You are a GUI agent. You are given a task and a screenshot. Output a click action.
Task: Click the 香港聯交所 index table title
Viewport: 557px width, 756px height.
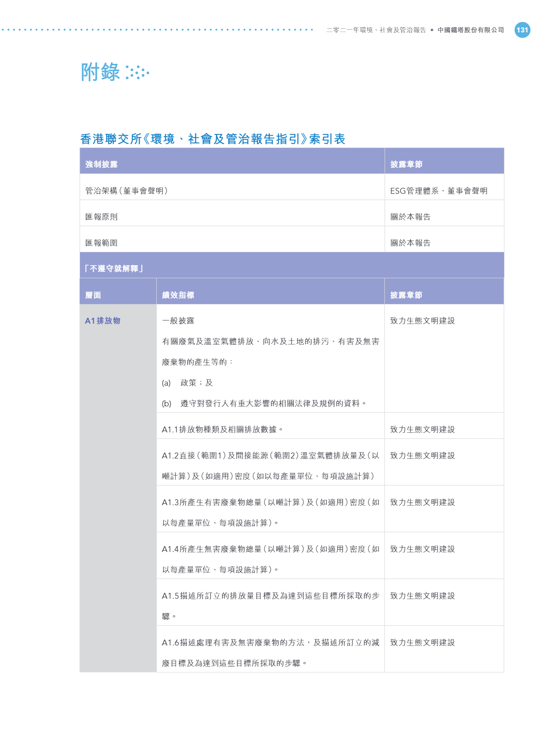click(x=212, y=139)
